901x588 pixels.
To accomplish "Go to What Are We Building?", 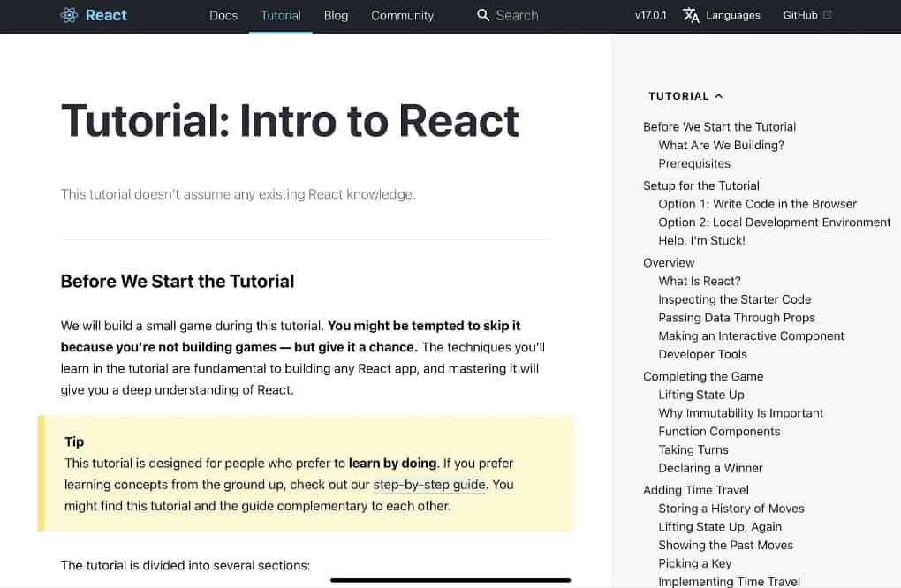I will click(x=721, y=146).
